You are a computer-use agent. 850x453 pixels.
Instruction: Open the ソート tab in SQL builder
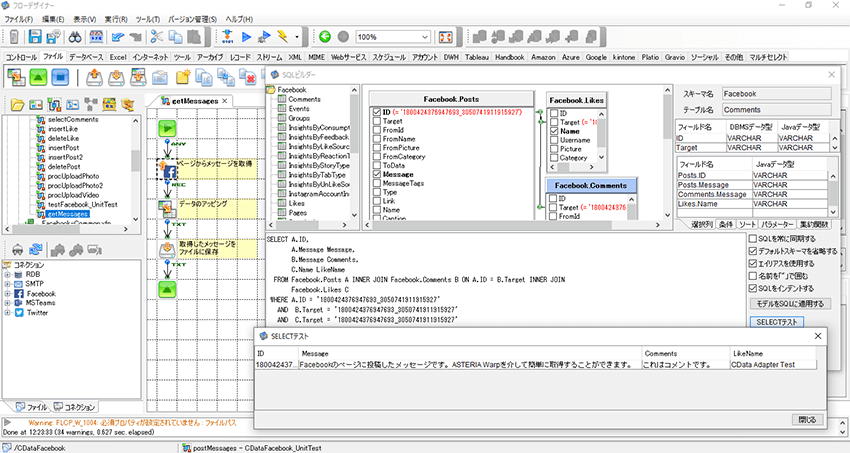[x=747, y=224]
